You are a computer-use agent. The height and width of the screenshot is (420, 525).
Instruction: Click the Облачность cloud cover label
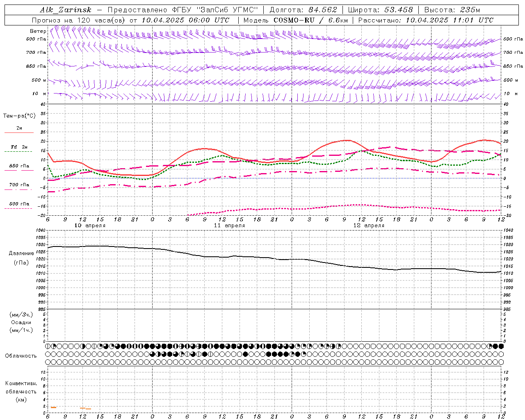pyautogui.click(x=21, y=356)
